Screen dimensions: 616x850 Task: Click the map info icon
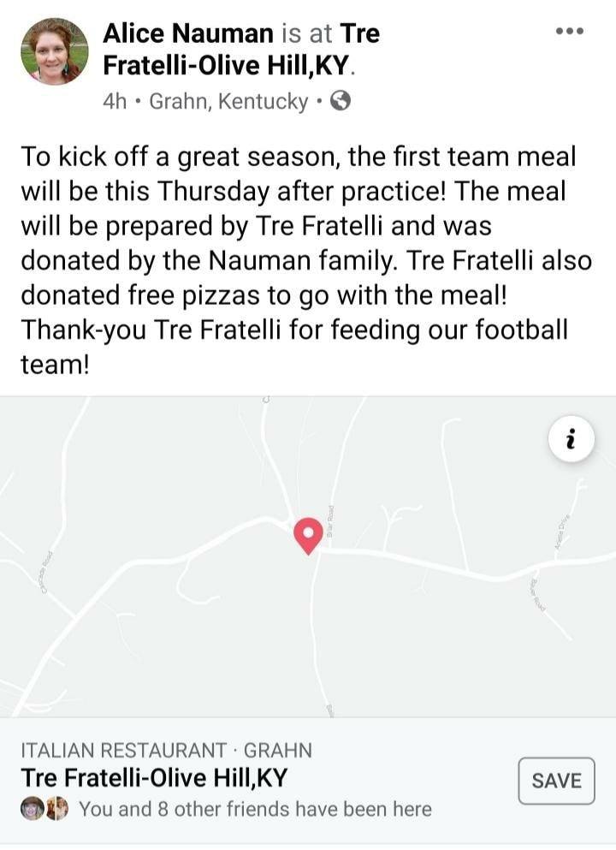coord(571,440)
